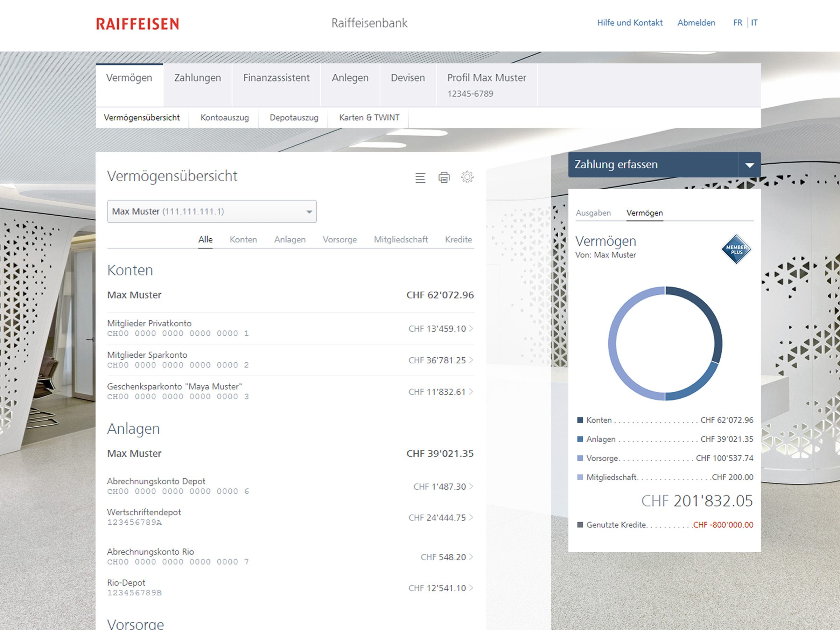Open Mitglieder Privatkonto via its chevron arrow
The image size is (840, 630).
pos(471,329)
